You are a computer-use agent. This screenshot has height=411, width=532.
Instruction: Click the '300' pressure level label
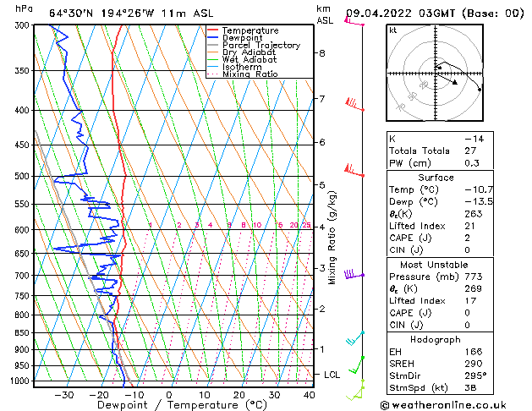tap(24, 25)
